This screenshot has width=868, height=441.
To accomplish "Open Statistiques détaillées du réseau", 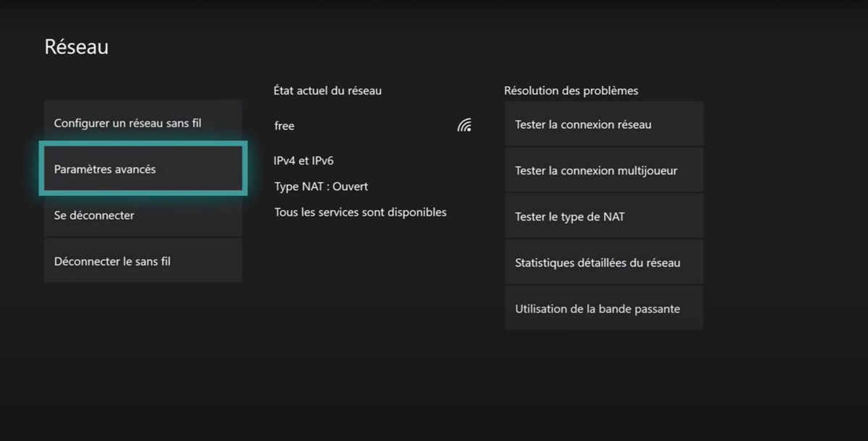I will (604, 262).
